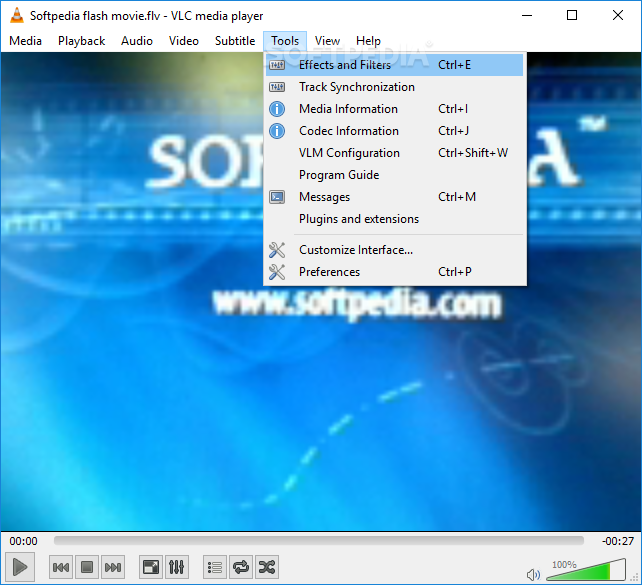Viewport: 642px width, 585px height.
Task: Open the Playback menu
Action: point(81,41)
